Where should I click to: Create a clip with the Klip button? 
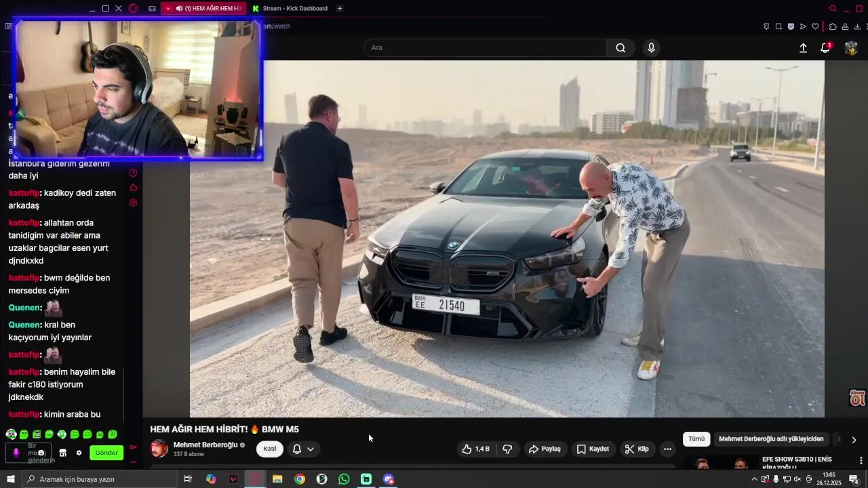[637, 449]
